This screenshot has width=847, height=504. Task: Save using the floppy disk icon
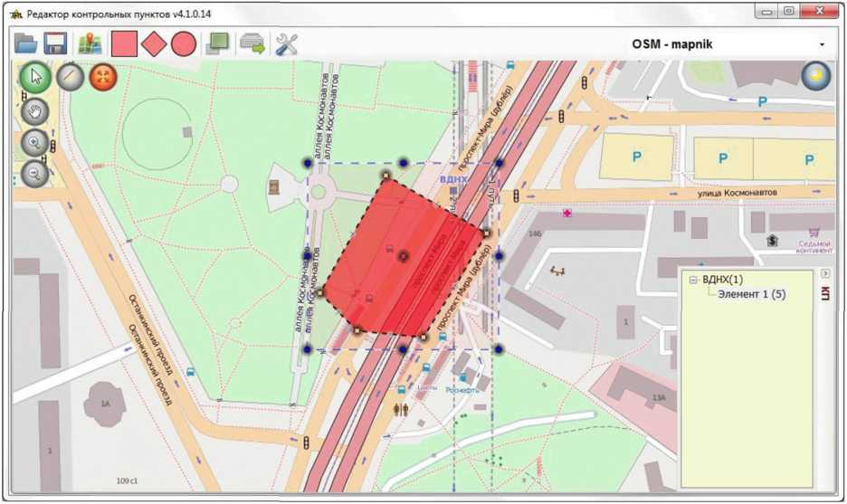[x=54, y=43]
